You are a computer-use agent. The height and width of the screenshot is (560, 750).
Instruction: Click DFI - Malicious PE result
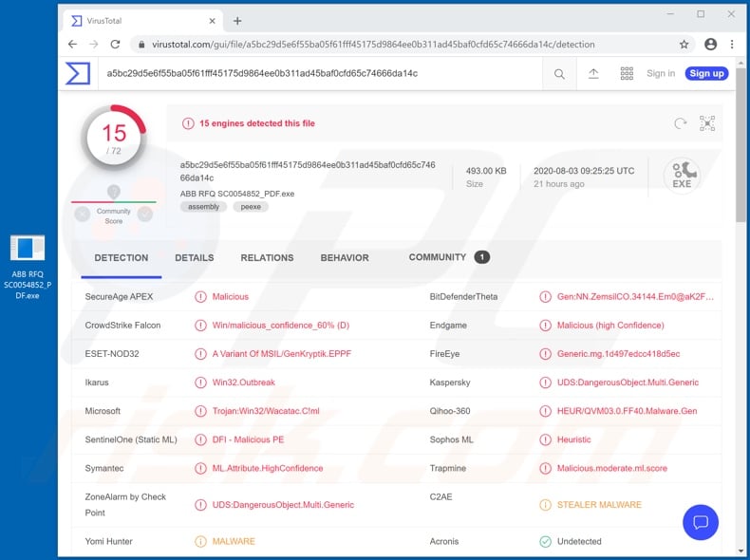pos(248,439)
